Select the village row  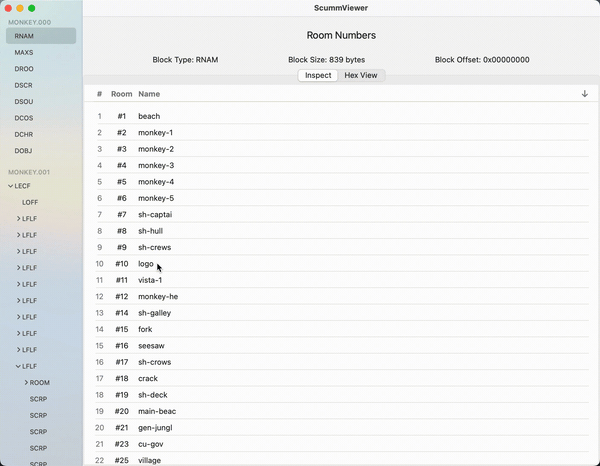[342, 460]
